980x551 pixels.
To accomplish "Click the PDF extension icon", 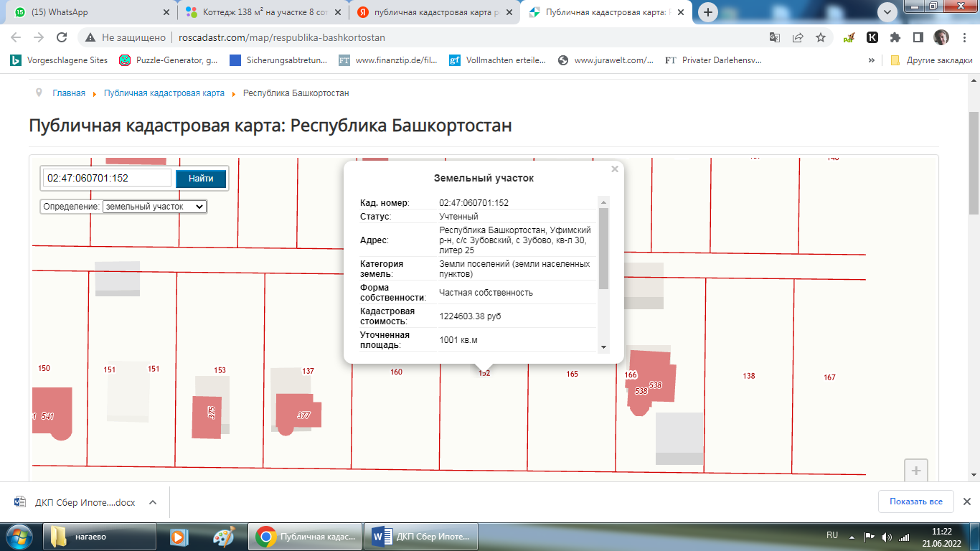I will [x=849, y=37].
